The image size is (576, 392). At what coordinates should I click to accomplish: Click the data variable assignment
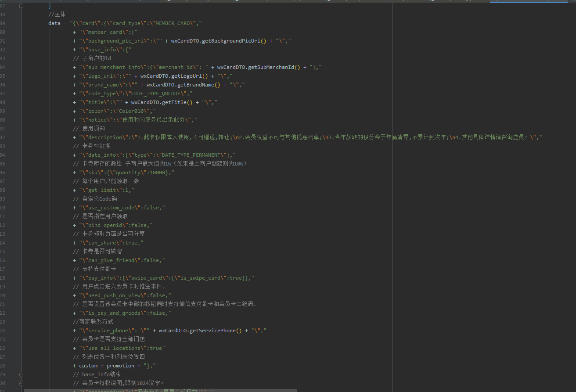[x=54, y=23]
